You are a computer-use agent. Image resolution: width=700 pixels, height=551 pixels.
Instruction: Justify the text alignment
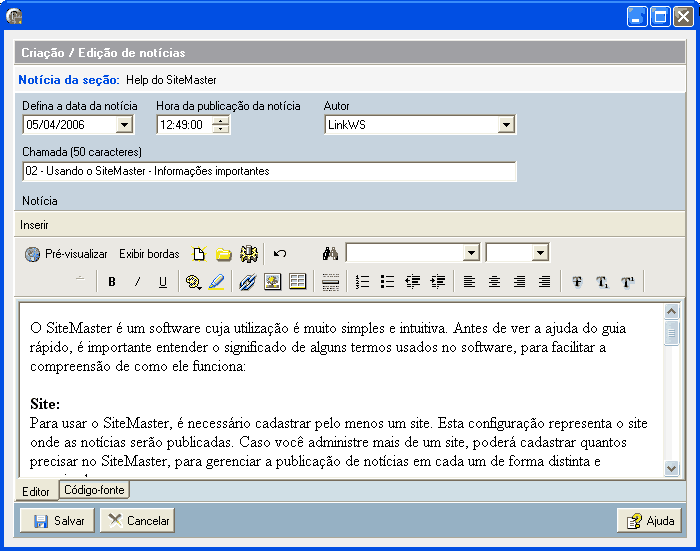pos(544,282)
